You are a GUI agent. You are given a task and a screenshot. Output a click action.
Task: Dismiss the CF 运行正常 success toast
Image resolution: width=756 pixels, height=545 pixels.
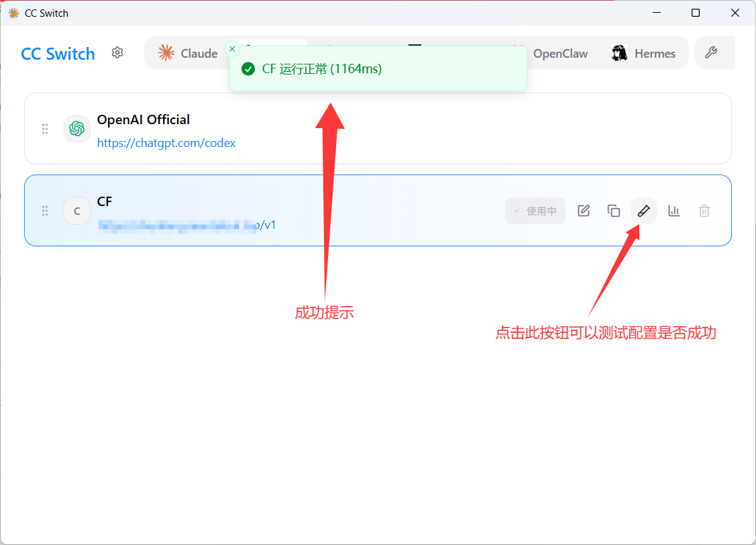click(x=231, y=48)
